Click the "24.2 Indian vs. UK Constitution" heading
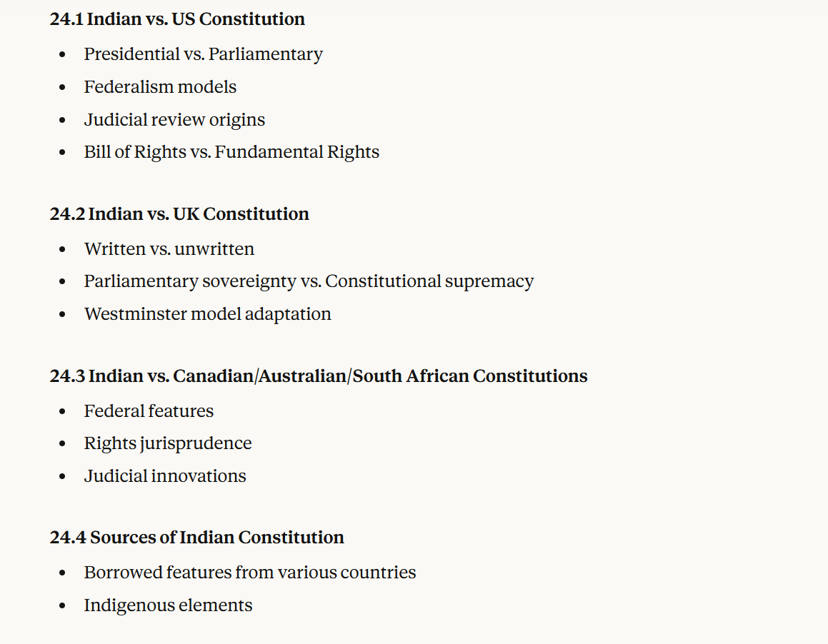 (179, 214)
